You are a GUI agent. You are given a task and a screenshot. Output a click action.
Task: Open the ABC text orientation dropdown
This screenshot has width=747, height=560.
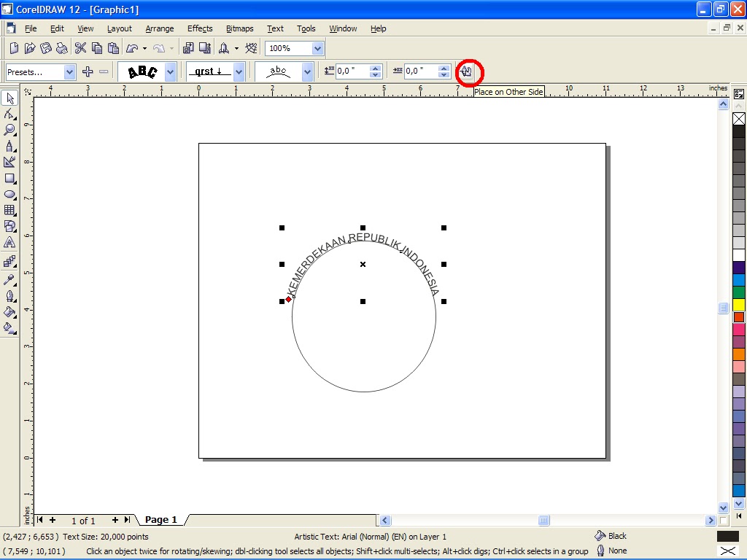pos(170,72)
